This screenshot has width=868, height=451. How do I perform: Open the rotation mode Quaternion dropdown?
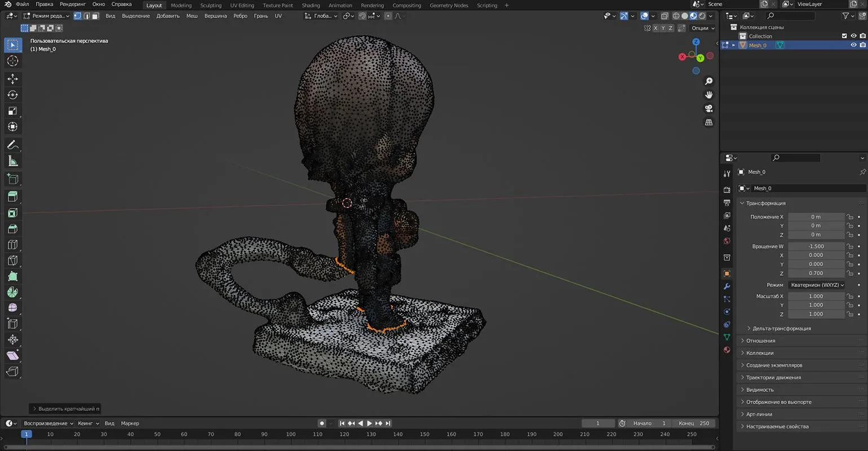(x=817, y=285)
